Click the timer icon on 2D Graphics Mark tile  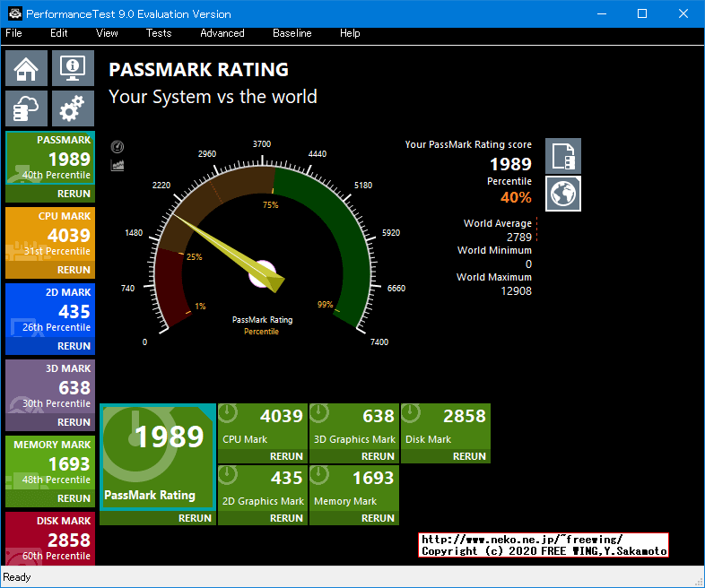coord(228,475)
